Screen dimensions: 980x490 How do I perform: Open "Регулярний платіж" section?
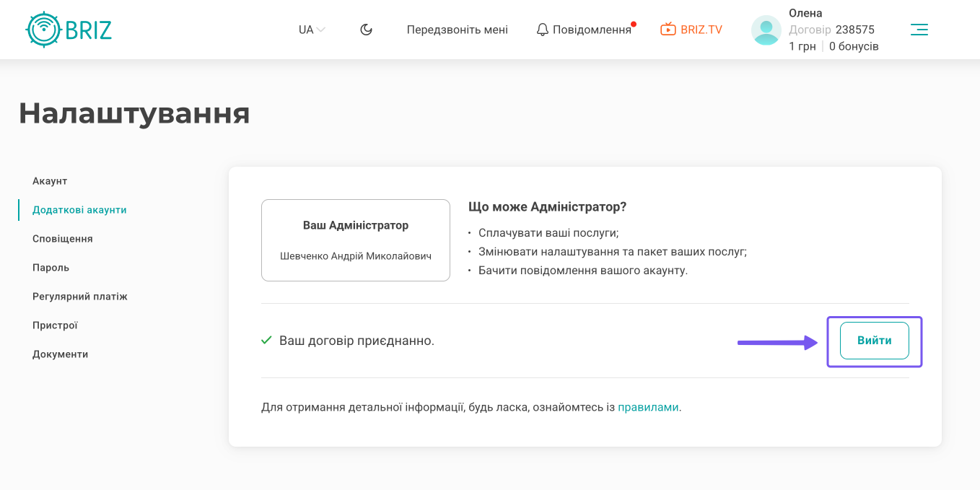(x=80, y=297)
